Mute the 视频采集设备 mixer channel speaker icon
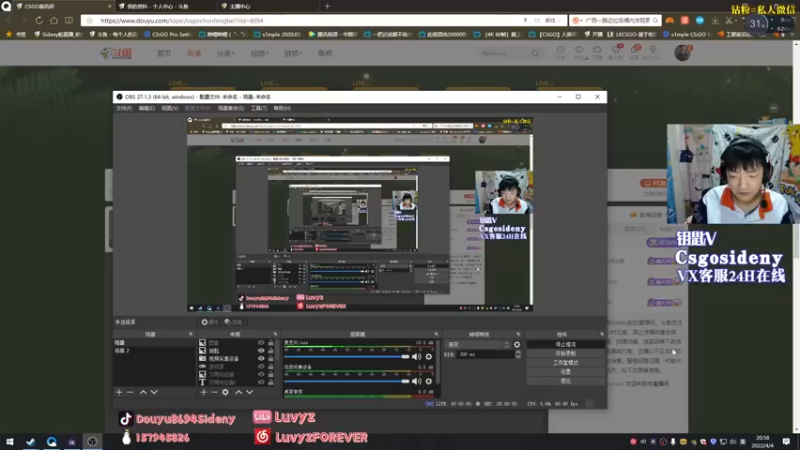Image resolution: width=800 pixels, height=450 pixels. coord(416,381)
